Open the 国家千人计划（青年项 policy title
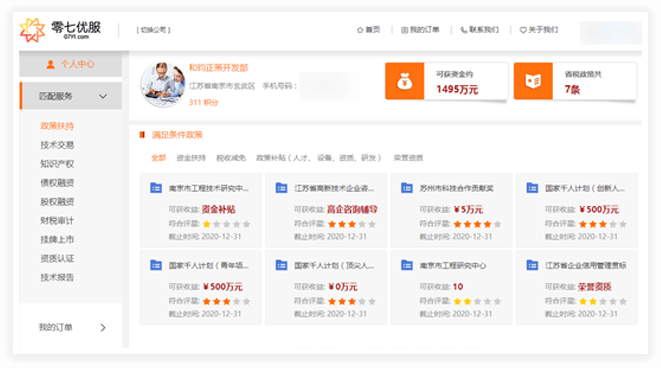661x368 pixels. click(209, 266)
